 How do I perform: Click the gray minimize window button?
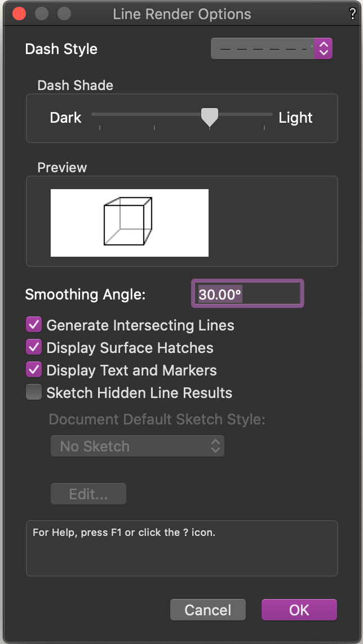41,14
